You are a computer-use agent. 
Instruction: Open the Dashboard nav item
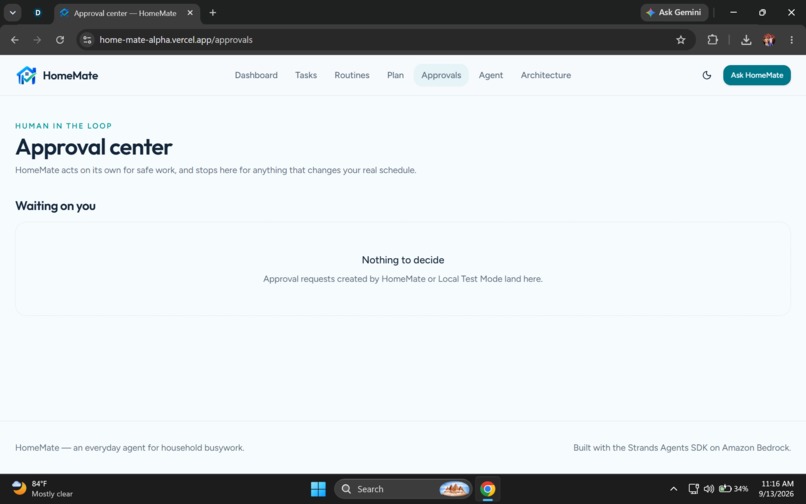click(256, 75)
